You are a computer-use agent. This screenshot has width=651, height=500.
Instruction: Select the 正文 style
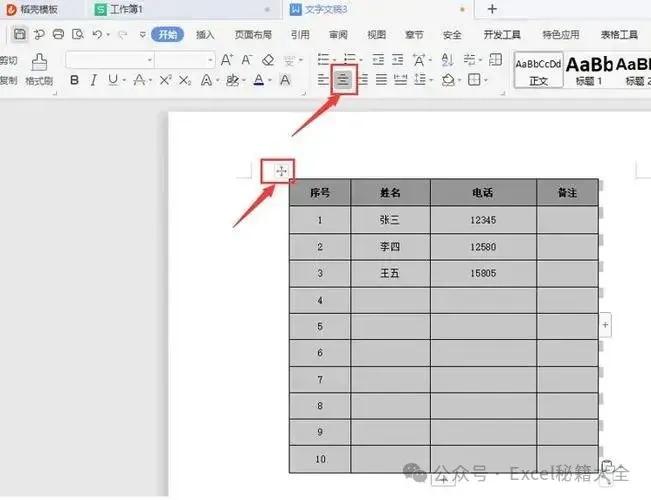click(538, 70)
